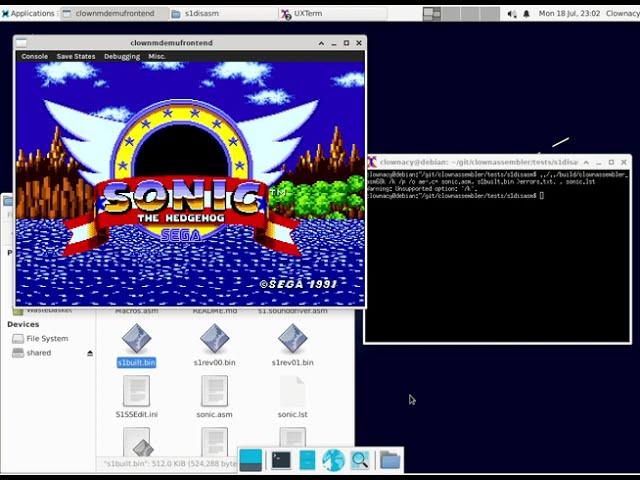Open the Console menu in clownmdemufrontend
This screenshot has height=480, width=640.
pos(35,56)
